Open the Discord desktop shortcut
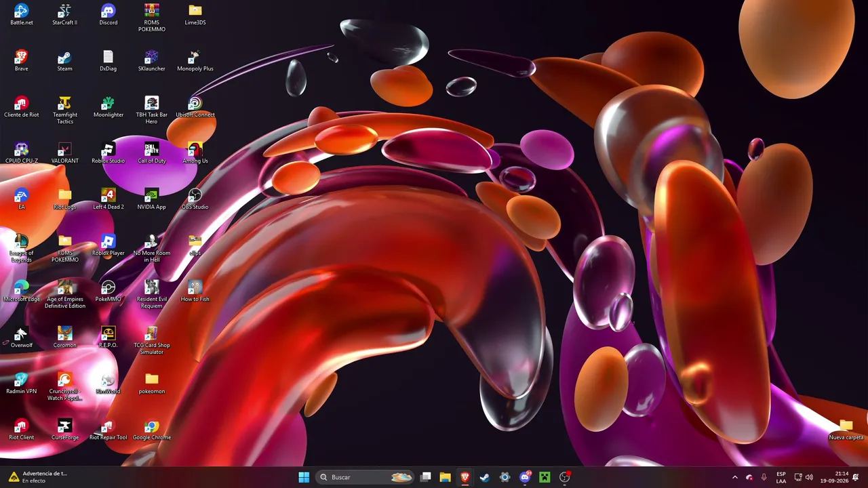This screenshot has width=868, height=488. (108, 14)
